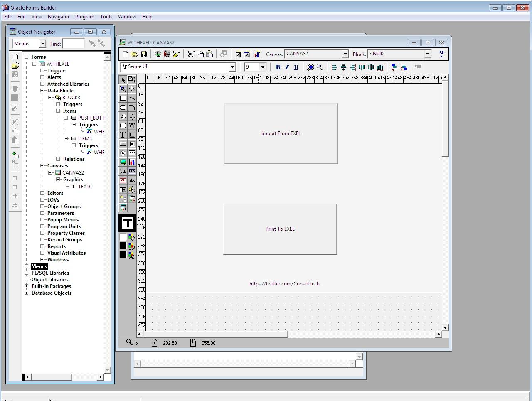The image size is (532, 401).
Task: Select the Ellipse drawing tool
Action: click(x=123, y=107)
